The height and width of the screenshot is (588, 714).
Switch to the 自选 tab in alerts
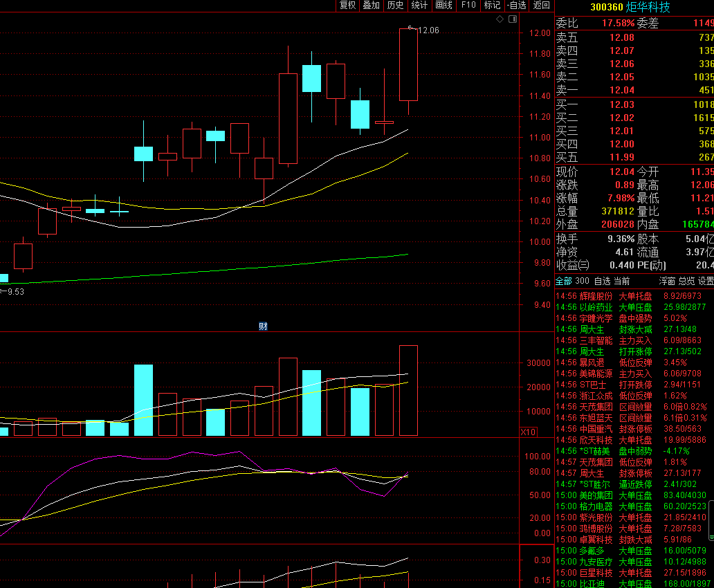point(602,281)
